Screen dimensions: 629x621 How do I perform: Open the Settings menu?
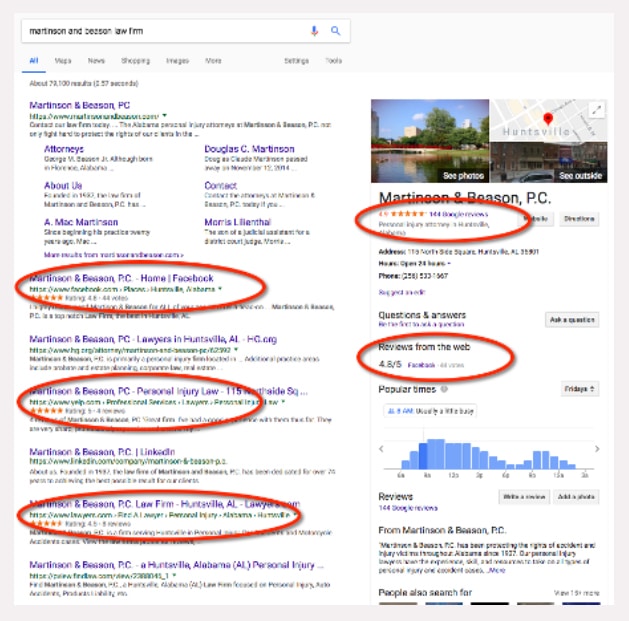[296, 61]
